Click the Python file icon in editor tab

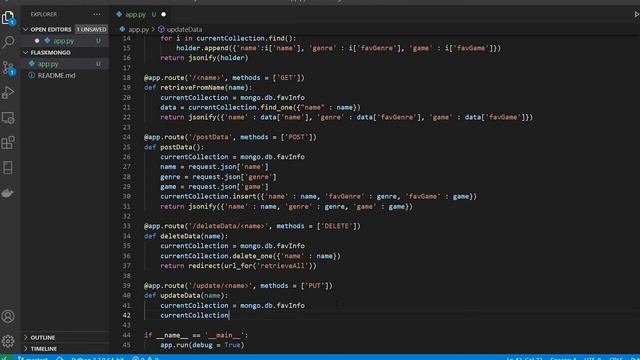[119, 14]
